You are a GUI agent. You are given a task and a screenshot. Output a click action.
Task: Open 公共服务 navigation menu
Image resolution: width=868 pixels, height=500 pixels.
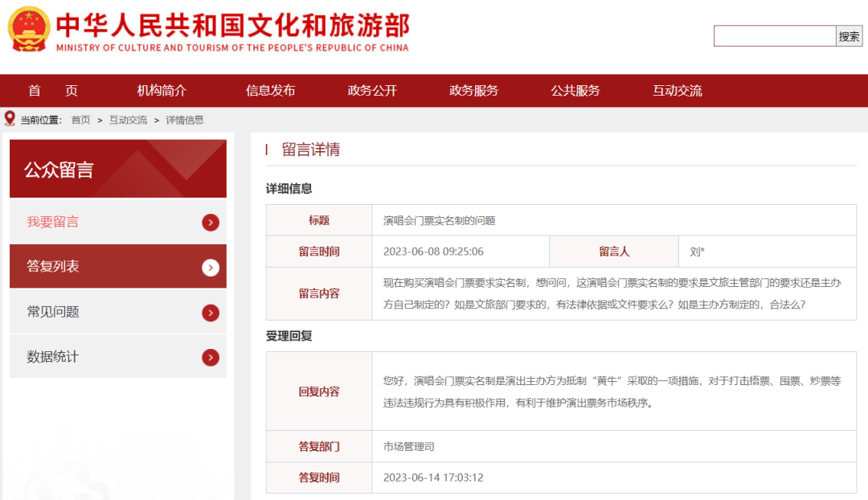[575, 91]
